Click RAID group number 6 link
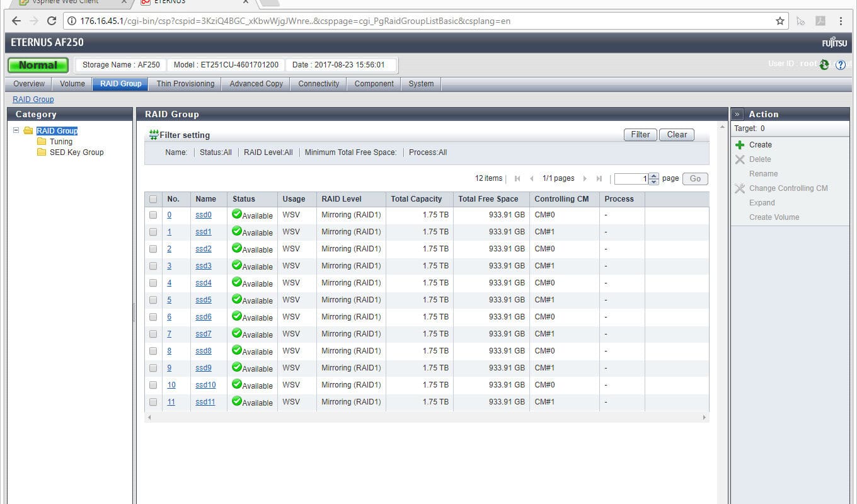This screenshot has height=504, width=857. point(169,317)
